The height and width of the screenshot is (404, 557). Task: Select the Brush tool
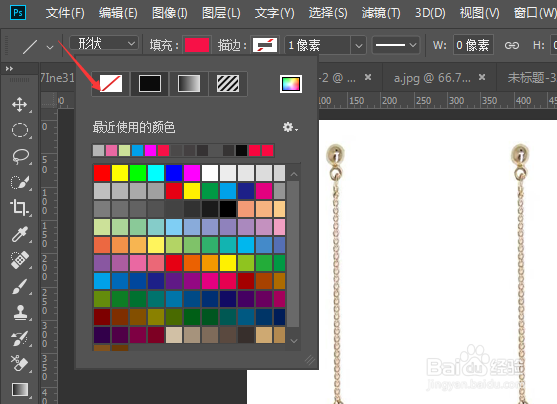click(20, 286)
